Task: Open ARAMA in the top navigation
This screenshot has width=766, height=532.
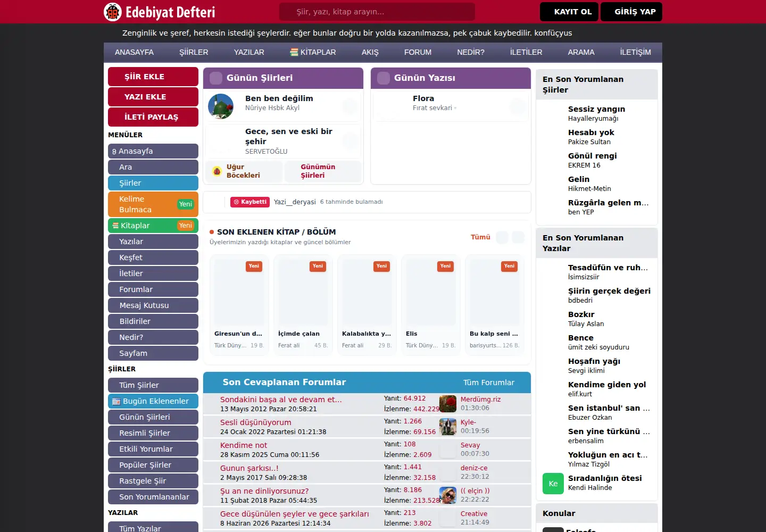Action: (x=581, y=52)
